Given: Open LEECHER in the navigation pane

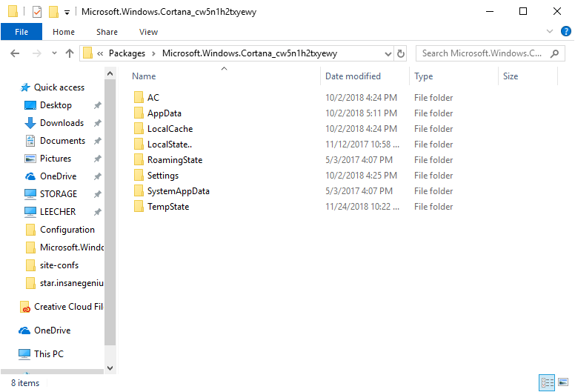Looking at the screenshot, I should pos(58,212).
